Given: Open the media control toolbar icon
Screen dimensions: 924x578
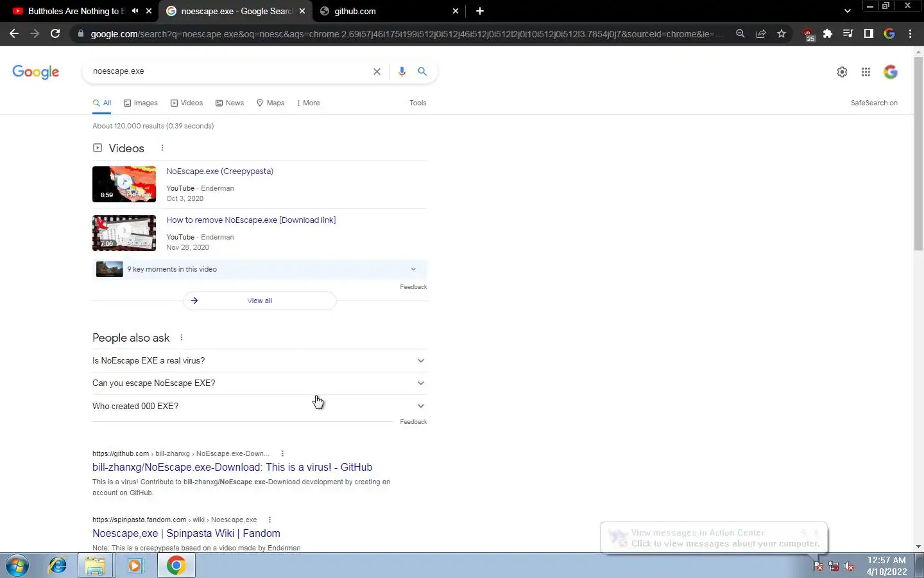Looking at the screenshot, I should (x=848, y=33).
